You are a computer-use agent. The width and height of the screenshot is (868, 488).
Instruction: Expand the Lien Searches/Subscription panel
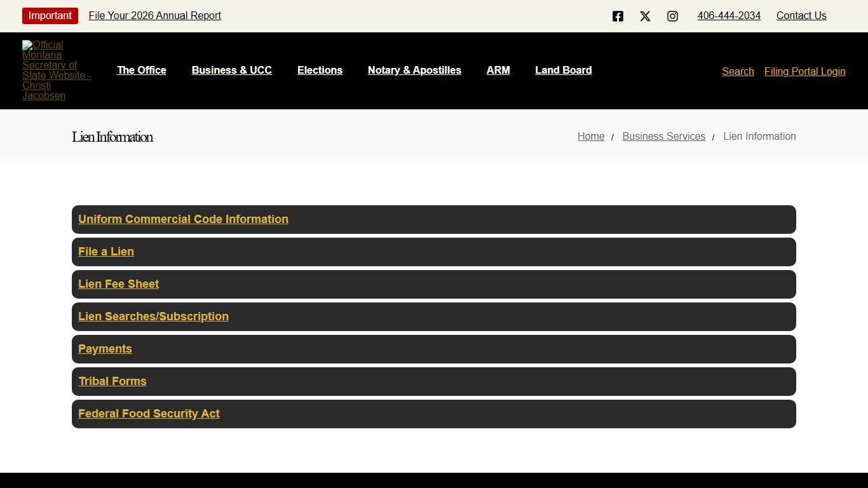pos(153,316)
